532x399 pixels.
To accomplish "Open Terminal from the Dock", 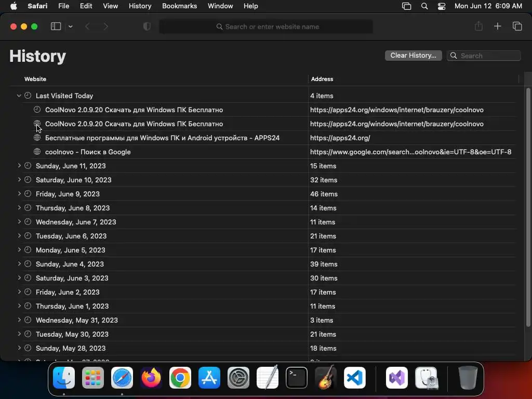I will (297, 378).
